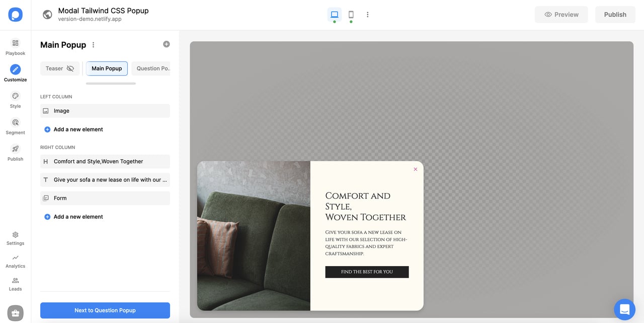Open the live chat widget

pos(624,309)
